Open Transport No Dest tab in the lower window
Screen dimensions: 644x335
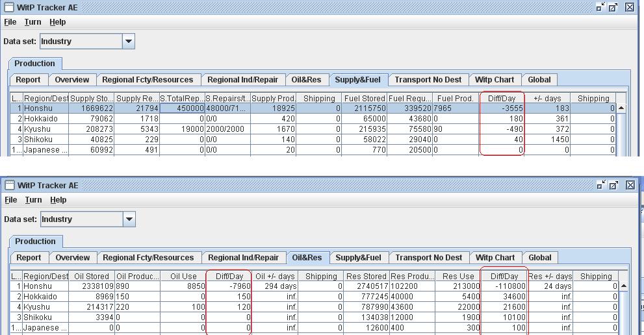(x=429, y=257)
